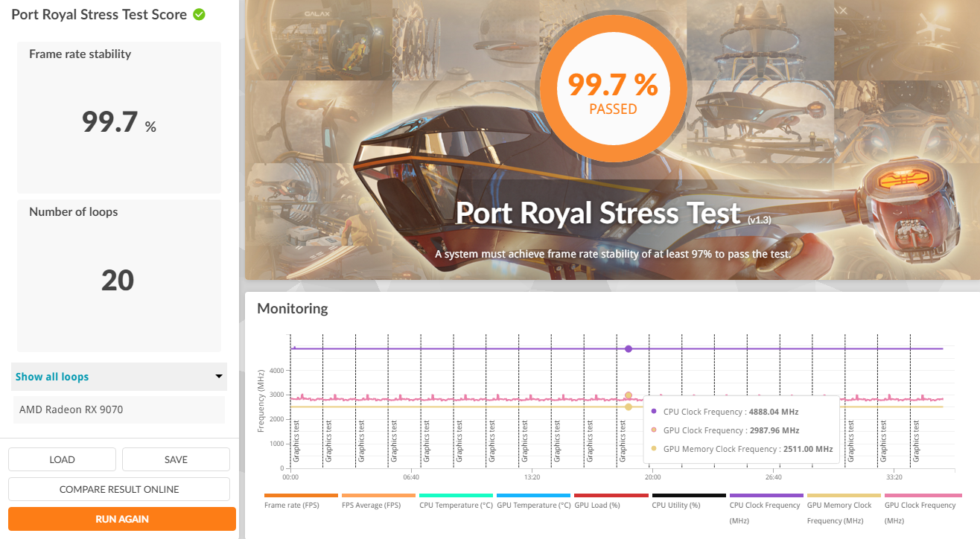Open the Show all loops dropdown

point(119,377)
